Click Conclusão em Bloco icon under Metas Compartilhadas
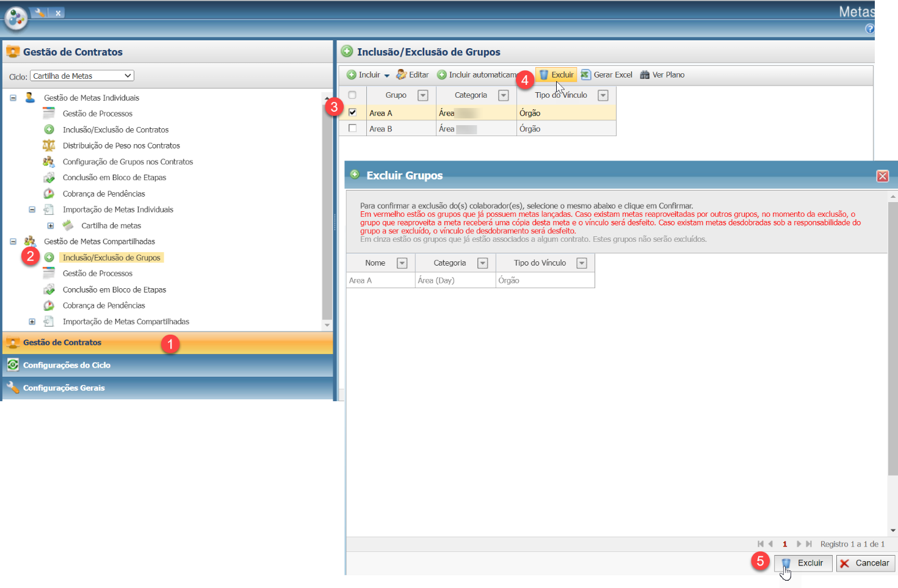 (49, 289)
